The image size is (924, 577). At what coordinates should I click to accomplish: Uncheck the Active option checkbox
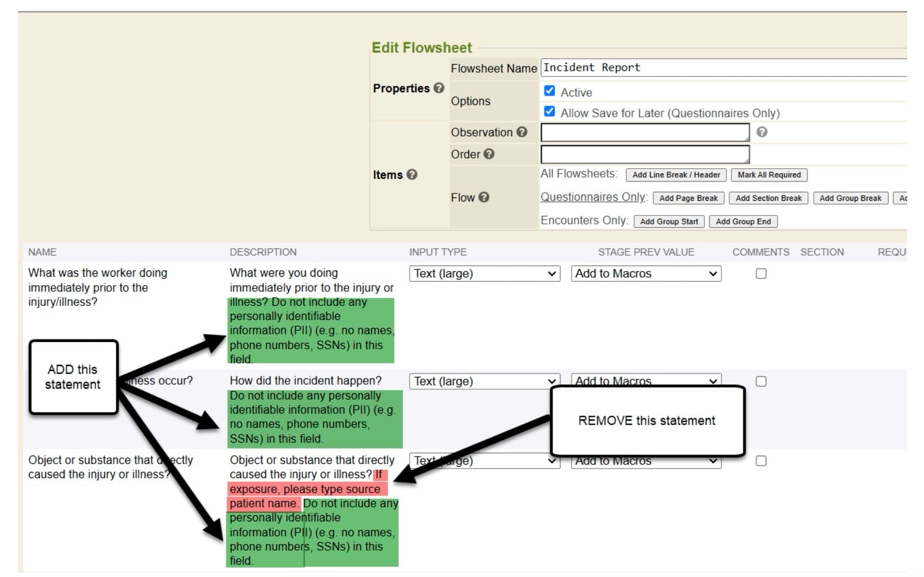coord(549,91)
